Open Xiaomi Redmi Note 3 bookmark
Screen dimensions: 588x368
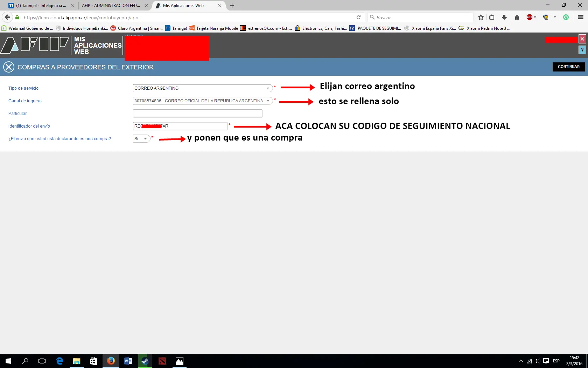tap(485, 28)
